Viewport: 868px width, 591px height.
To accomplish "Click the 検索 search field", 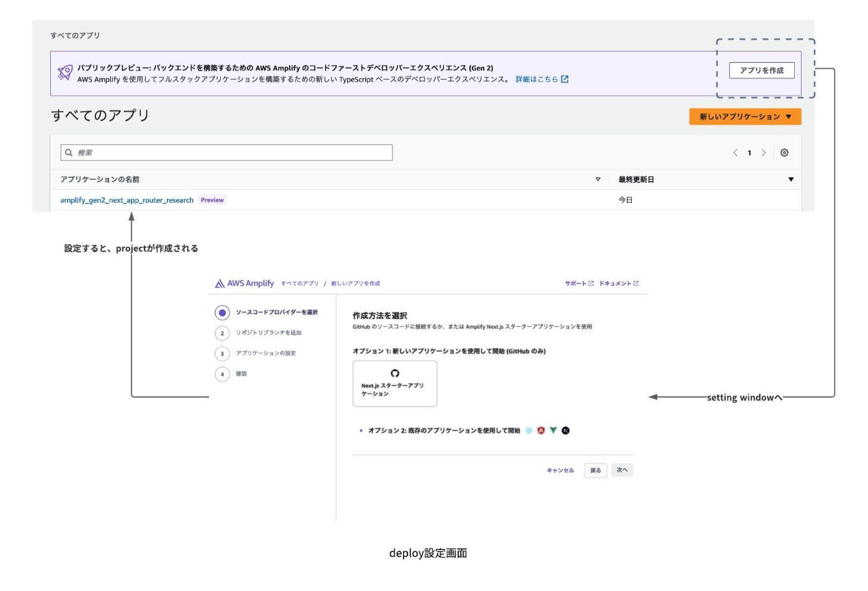I will coord(226,153).
